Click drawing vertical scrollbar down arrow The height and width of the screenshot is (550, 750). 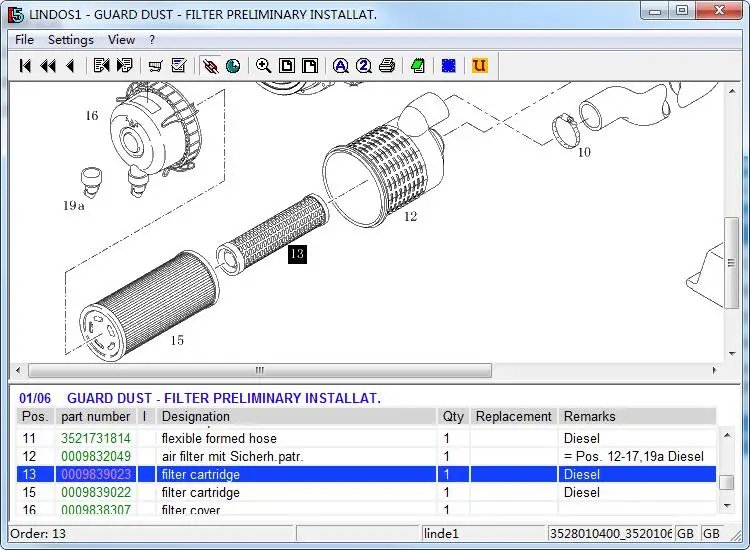[x=732, y=354]
